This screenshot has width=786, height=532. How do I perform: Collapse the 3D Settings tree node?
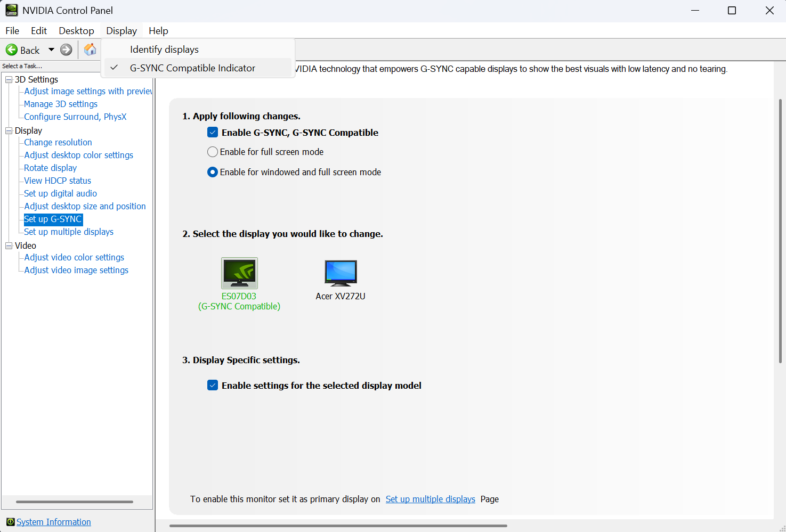tap(9, 79)
